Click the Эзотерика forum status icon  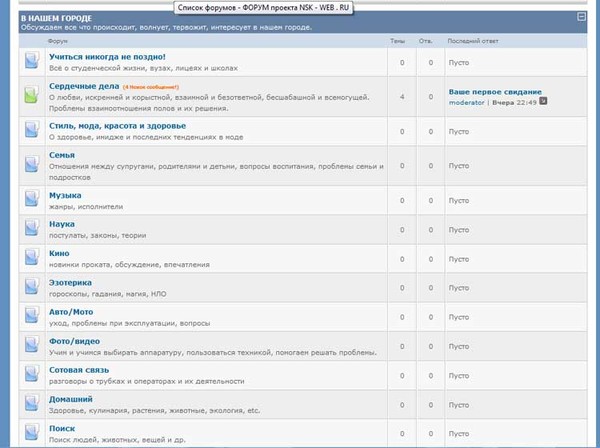pos(32,286)
